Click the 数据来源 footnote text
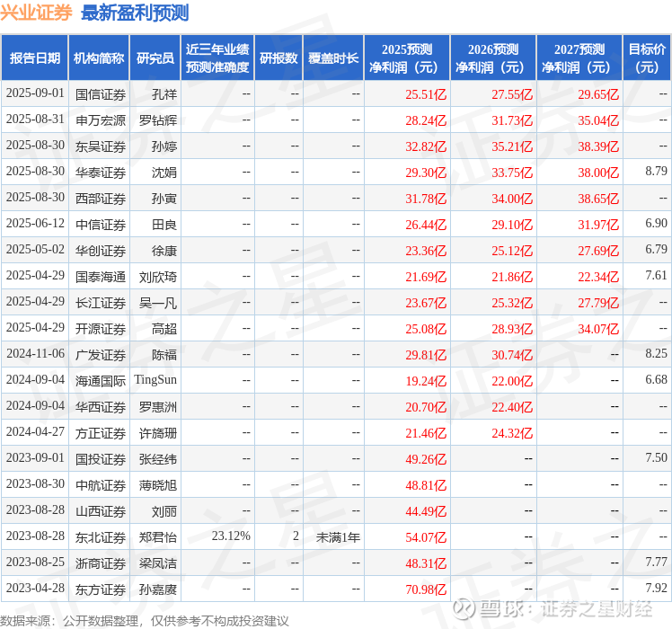This screenshot has height=629, width=672. click(x=145, y=621)
